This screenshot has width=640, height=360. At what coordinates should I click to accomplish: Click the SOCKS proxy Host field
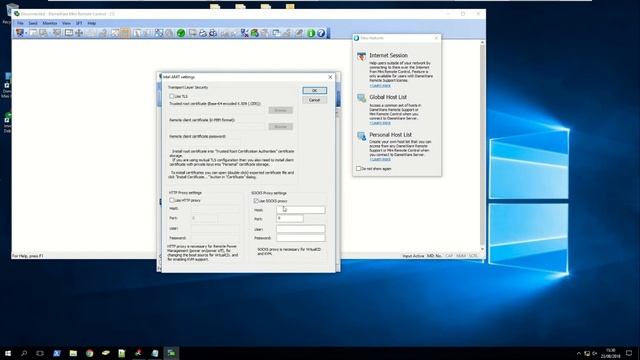tap(301, 210)
